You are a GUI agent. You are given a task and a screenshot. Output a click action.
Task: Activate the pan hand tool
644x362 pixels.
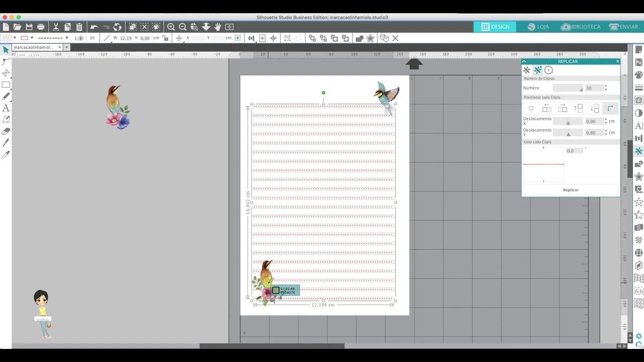(218, 27)
